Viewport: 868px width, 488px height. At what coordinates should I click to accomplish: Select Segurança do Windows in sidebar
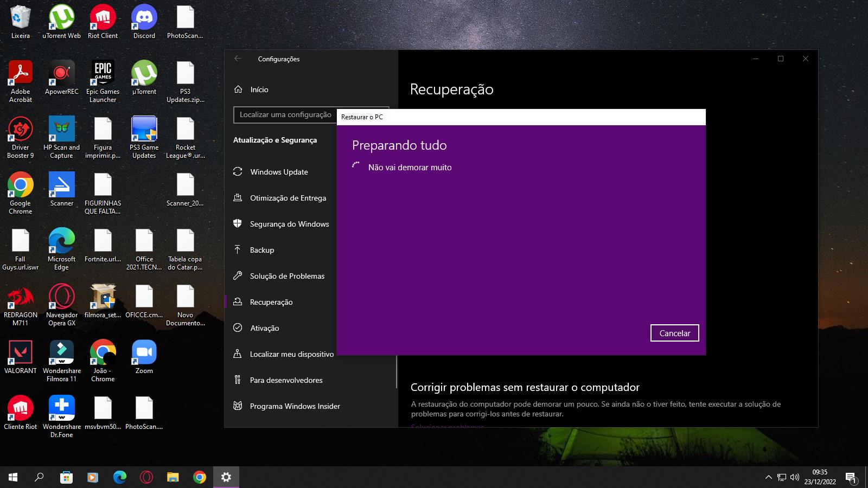[x=289, y=224]
